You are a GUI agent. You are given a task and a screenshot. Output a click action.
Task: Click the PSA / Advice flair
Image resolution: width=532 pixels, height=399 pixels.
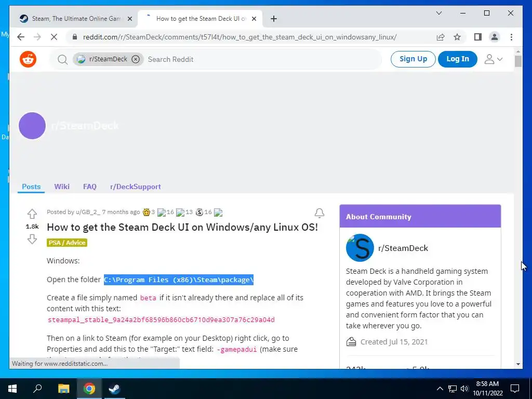tap(67, 243)
